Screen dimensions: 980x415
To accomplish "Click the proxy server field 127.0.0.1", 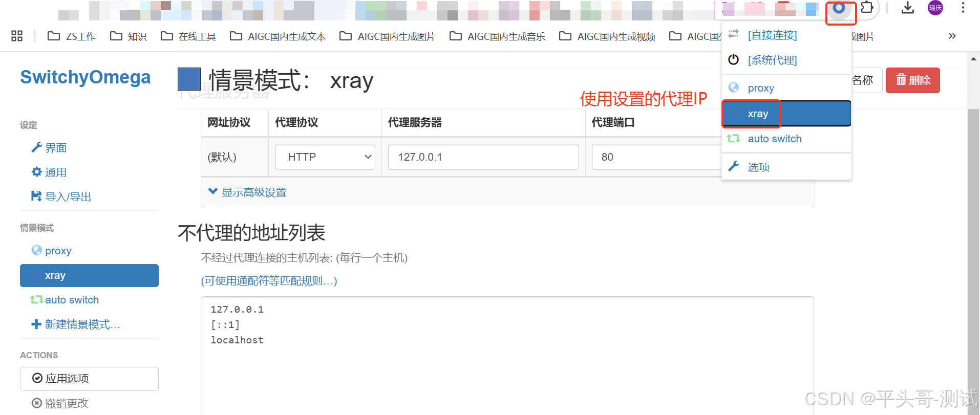I will click(483, 157).
